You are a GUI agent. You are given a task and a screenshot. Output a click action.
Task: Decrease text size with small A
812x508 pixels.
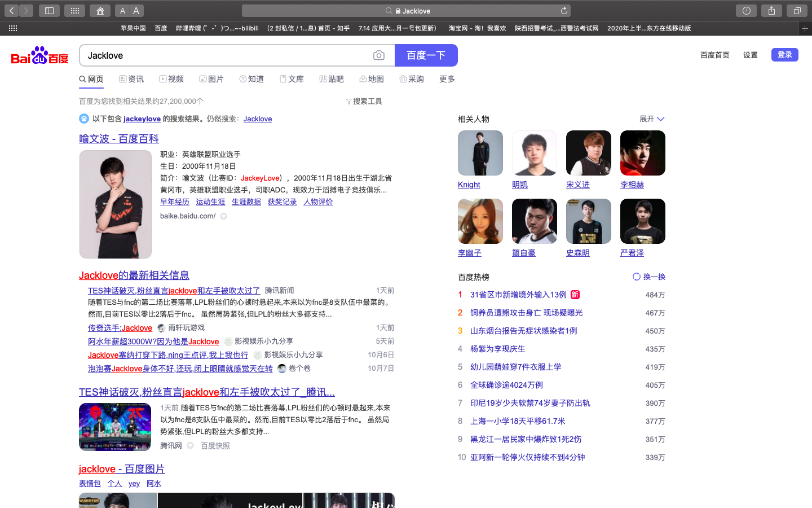[x=122, y=11]
